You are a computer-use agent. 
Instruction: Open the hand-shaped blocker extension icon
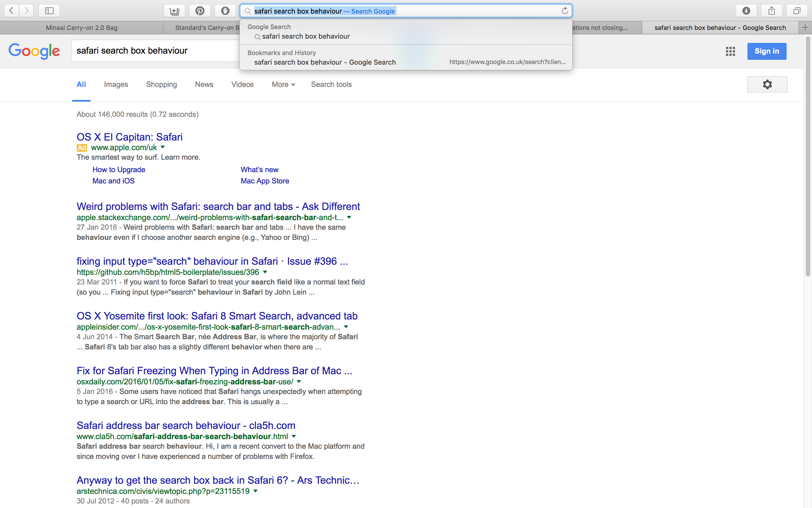coord(225,11)
